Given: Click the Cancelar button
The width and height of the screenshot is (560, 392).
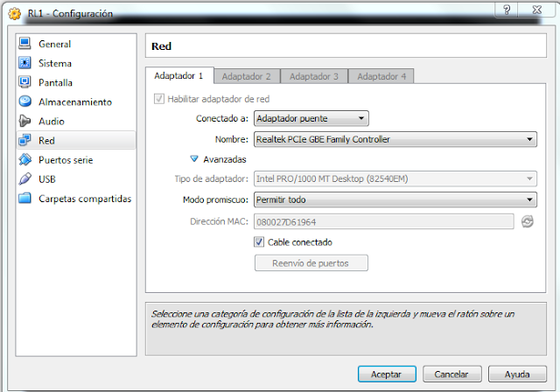Looking at the screenshot, I should point(451,374).
